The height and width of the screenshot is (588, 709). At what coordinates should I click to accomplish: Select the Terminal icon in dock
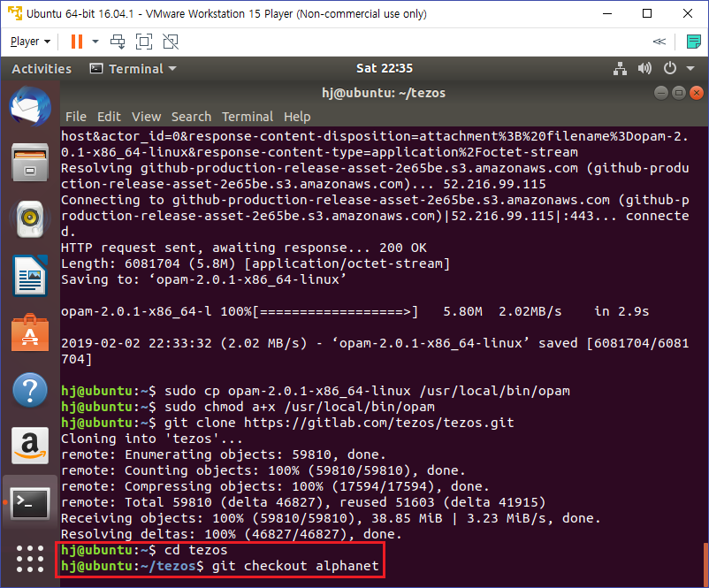(x=30, y=503)
